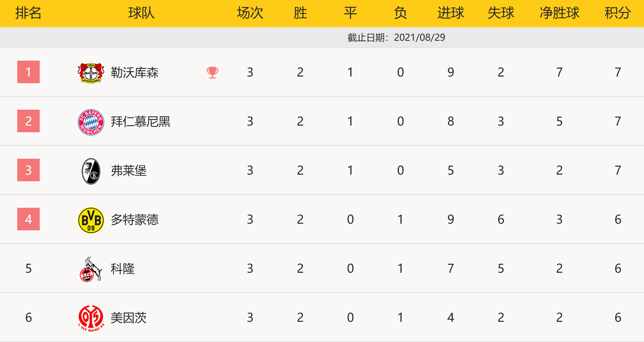Select the 多特蒙德 team name

click(x=135, y=220)
